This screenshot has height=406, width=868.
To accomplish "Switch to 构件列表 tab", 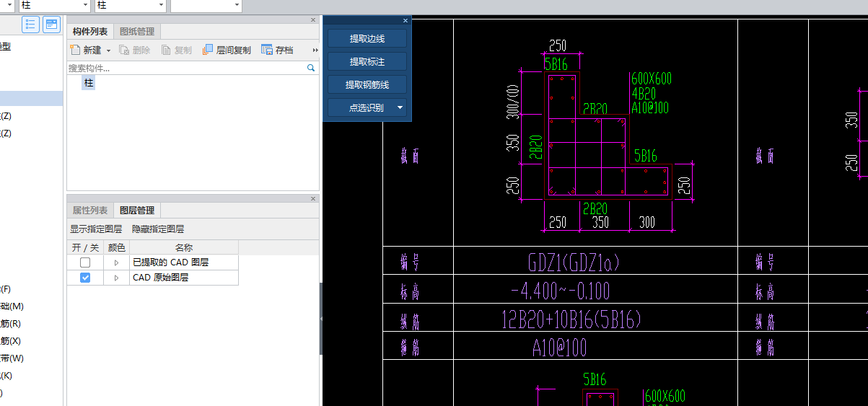I will pos(90,32).
